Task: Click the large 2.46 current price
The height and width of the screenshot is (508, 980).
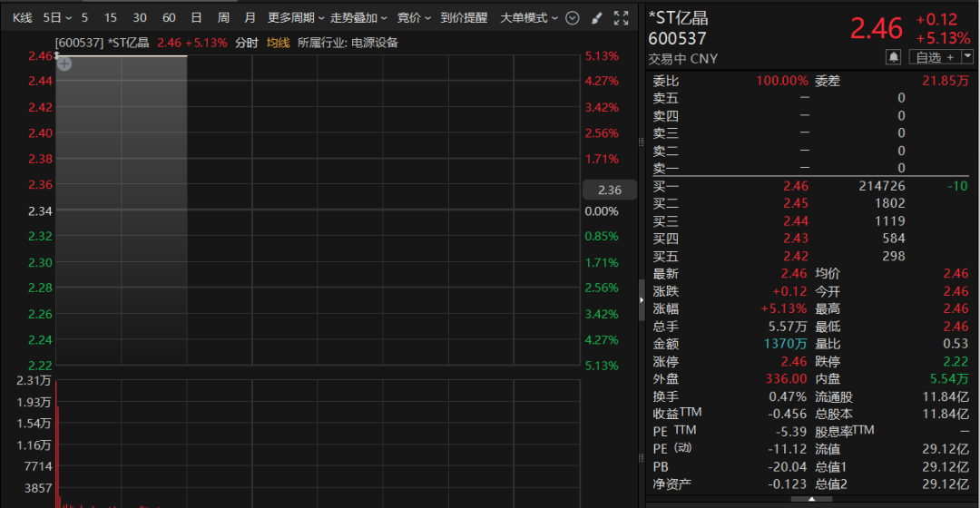Action: click(877, 29)
